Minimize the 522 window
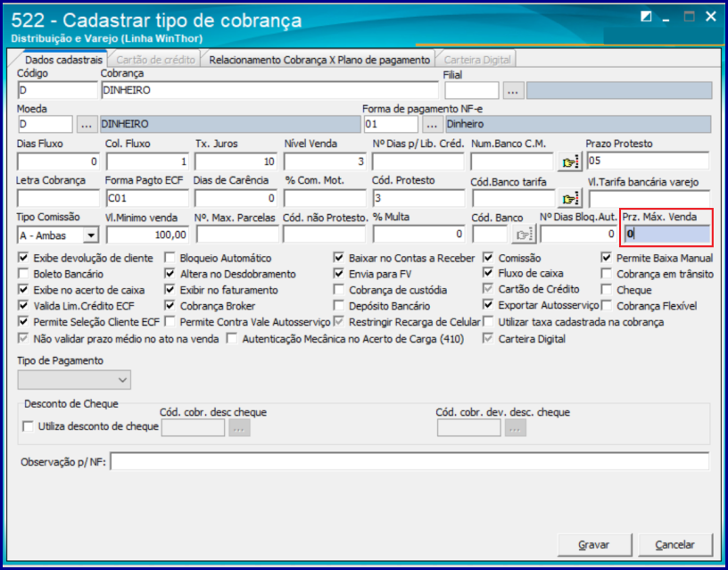 [x=666, y=19]
